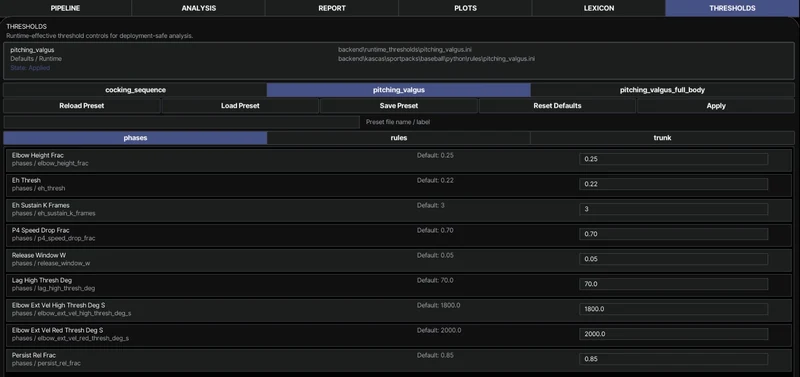Screen dimensions: 800x377
Task: Open the PIPELINE tab
Action: tap(66, 8)
